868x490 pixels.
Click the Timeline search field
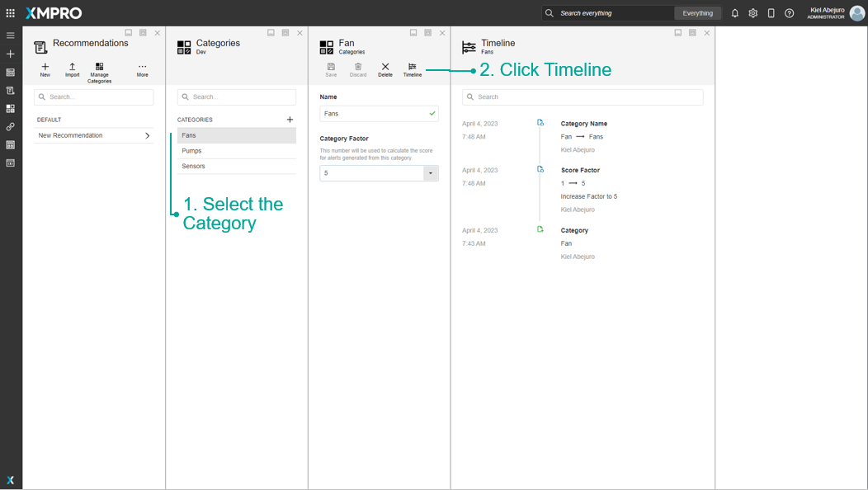click(x=583, y=97)
